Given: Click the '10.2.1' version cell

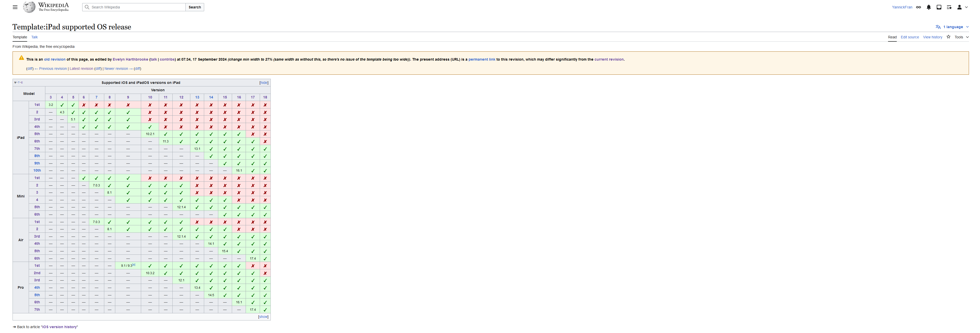Looking at the screenshot, I should tap(150, 134).
